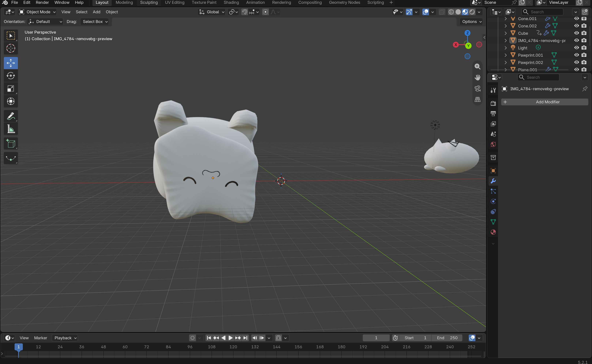Expand the Cube tree item
592x364 pixels.
(x=506, y=33)
